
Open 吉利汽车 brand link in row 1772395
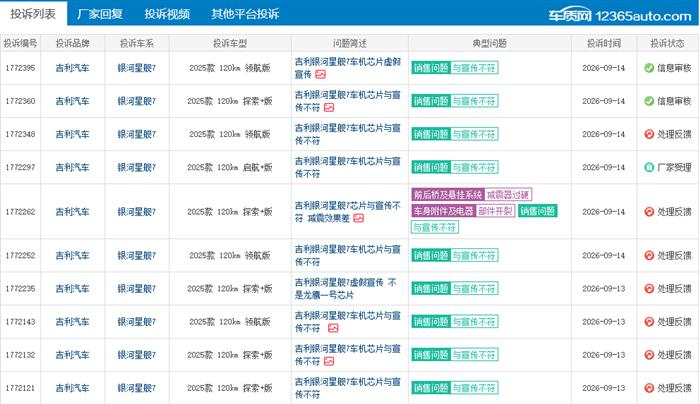click(72, 68)
